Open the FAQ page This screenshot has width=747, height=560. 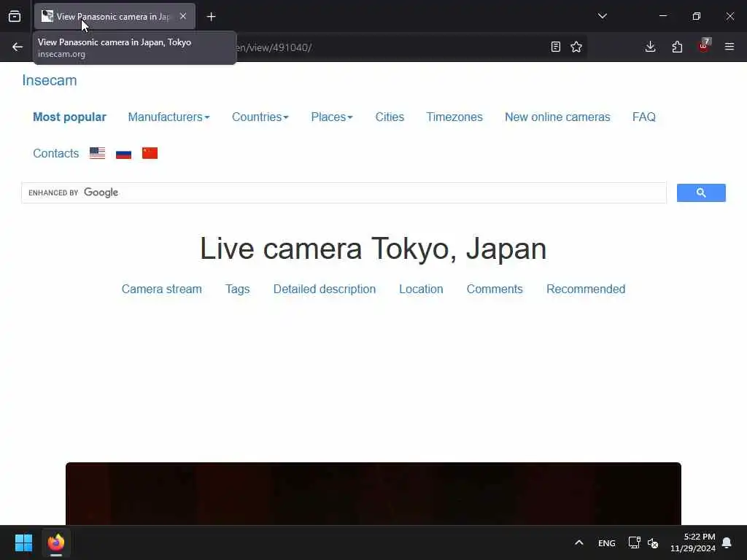point(643,117)
